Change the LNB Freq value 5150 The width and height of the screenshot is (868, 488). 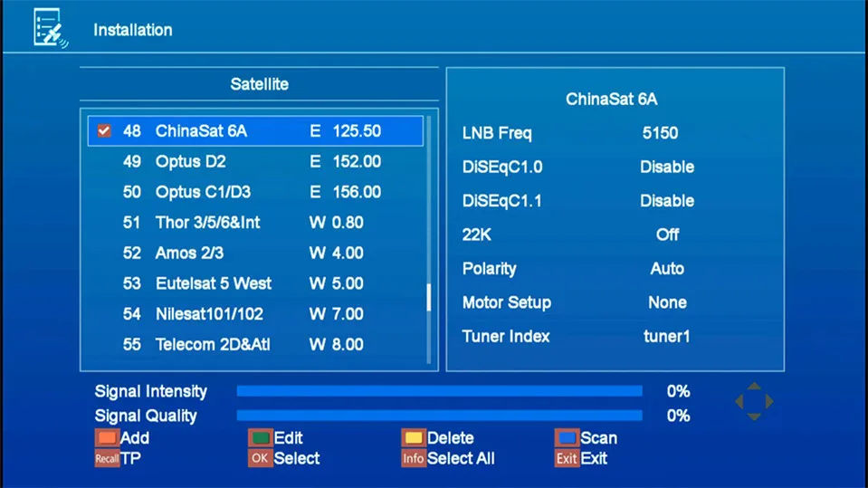point(660,133)
